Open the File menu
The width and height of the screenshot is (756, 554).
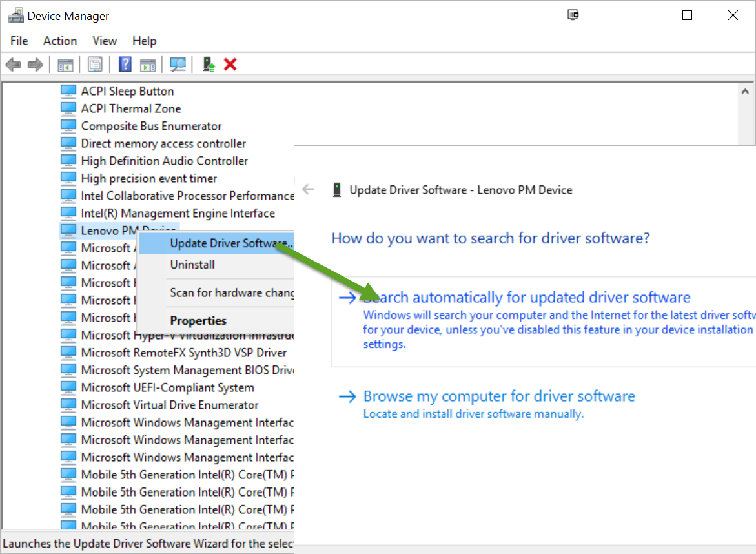pos(19,41)
